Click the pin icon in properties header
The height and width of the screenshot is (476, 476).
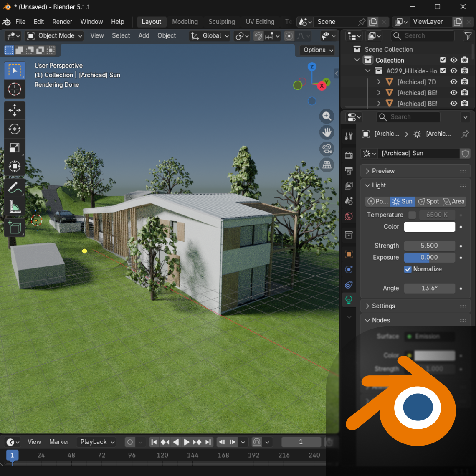pos(465,134)
